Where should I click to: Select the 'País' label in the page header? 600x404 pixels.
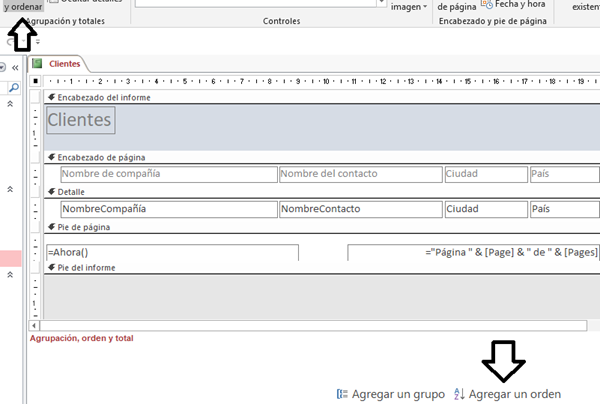[x=564, y=174]
